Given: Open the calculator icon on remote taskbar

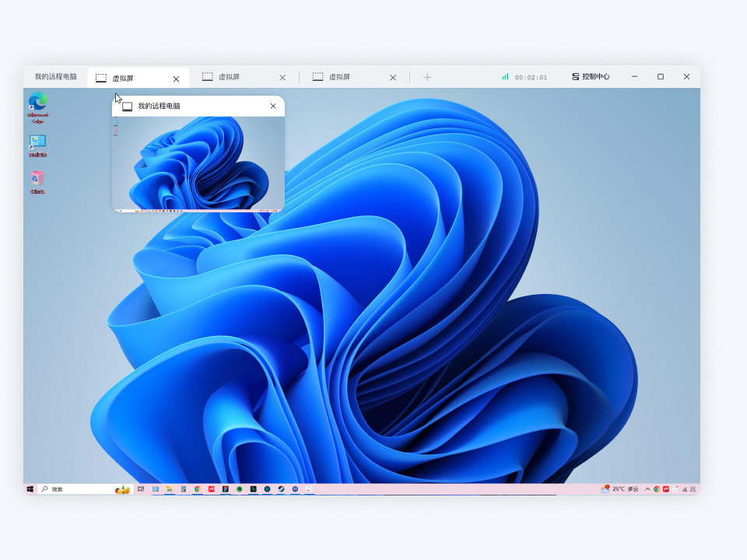Looking at the screenshot, I should tap(184, 489).
